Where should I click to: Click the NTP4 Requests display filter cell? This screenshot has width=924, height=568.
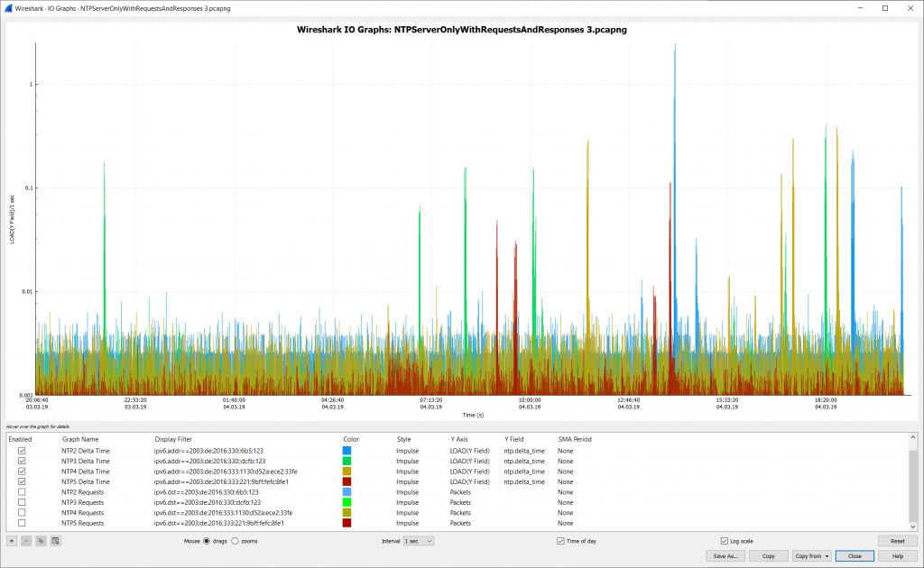click(224, 513)
